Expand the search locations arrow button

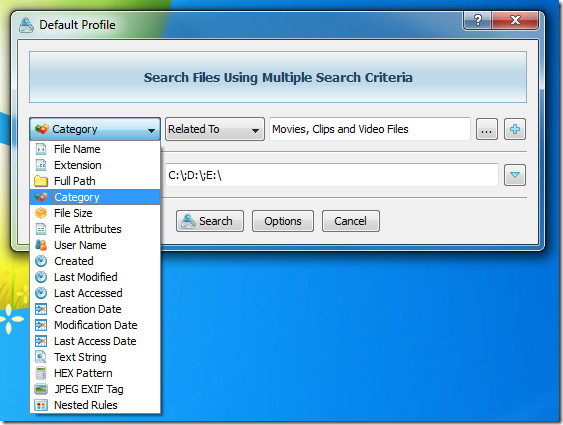click(515, 175)
